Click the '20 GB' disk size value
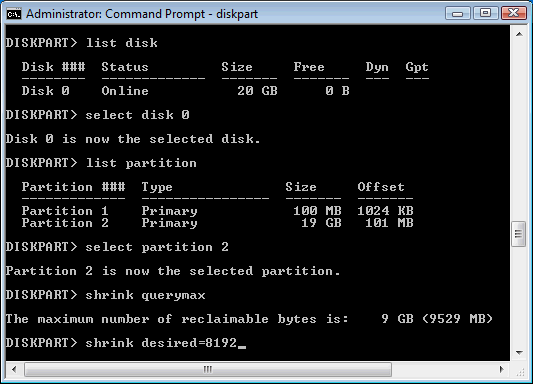The height and width of the screenshot is (384, 533). 257,91
